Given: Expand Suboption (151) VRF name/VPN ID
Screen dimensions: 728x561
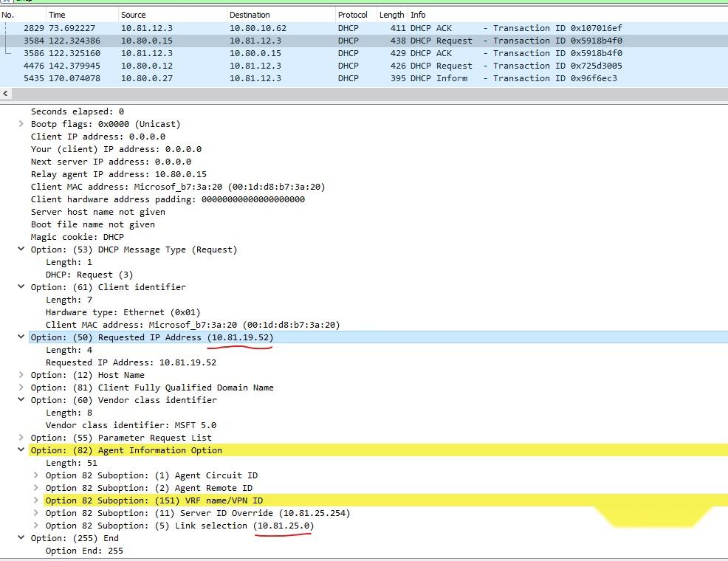Looking at the screenshot, I should [x=35, y=500].
